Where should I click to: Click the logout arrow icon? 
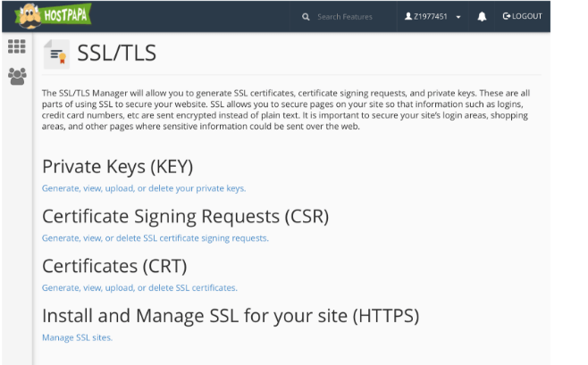point(507,16)
